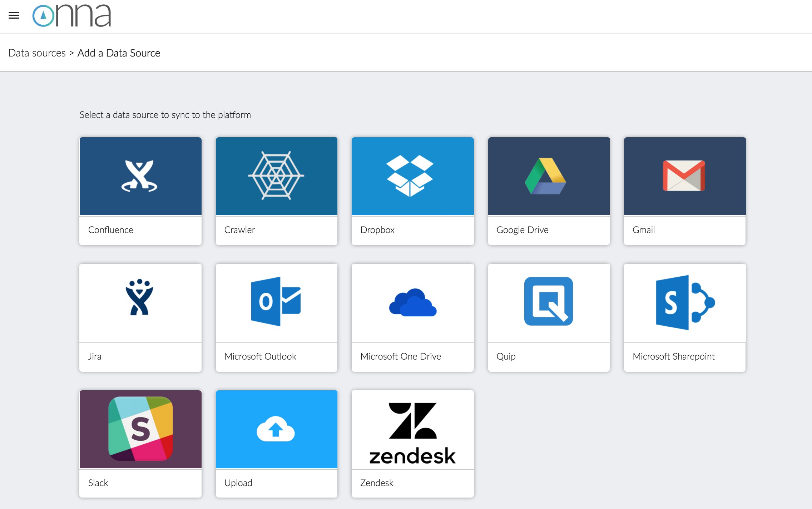Select the Sharepoint logo icon
Screen dimensions: 812x509
pyautogui.click(x=685, y=302)
